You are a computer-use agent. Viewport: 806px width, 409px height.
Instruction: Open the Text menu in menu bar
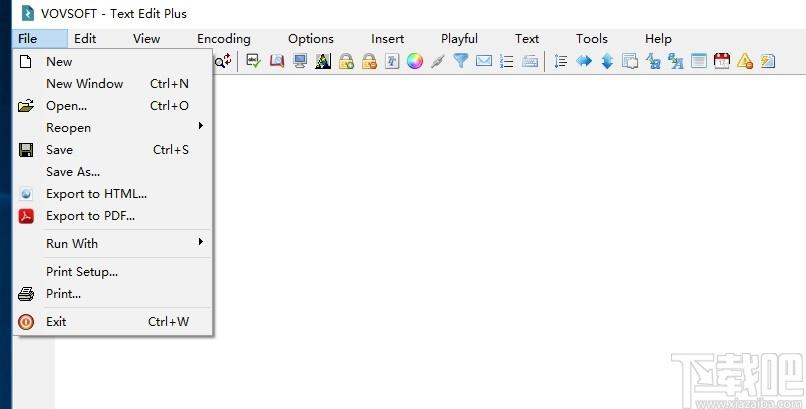click(x=527, y=39)
